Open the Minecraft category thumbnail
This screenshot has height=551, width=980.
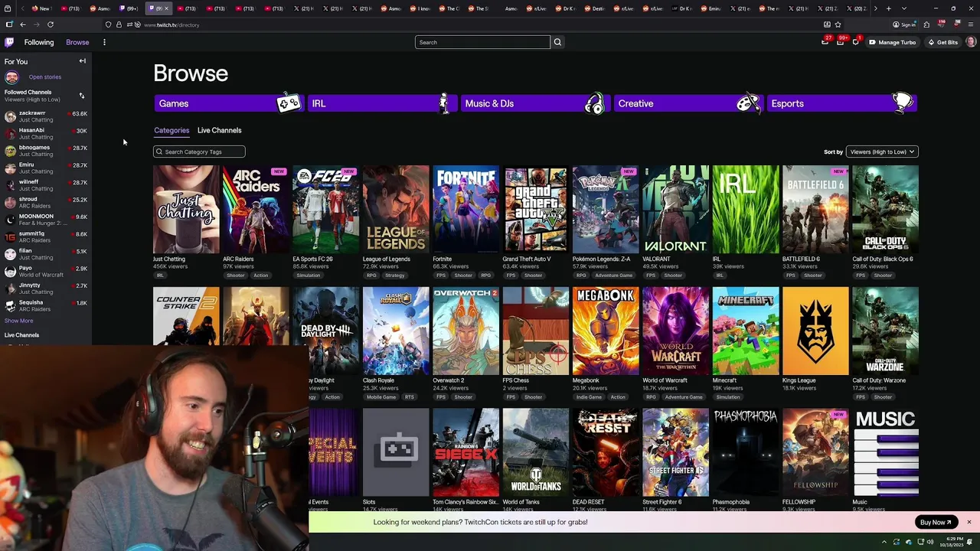coord(745,331)
